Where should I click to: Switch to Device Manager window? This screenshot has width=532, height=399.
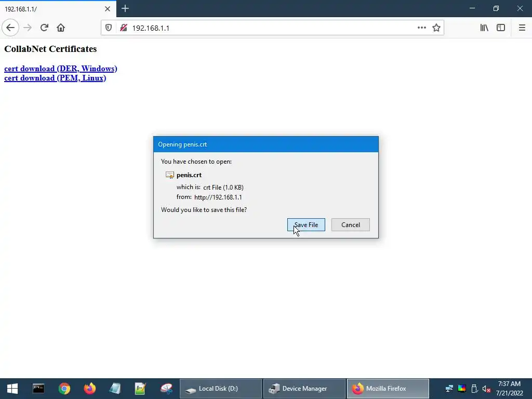click(304, 389)
